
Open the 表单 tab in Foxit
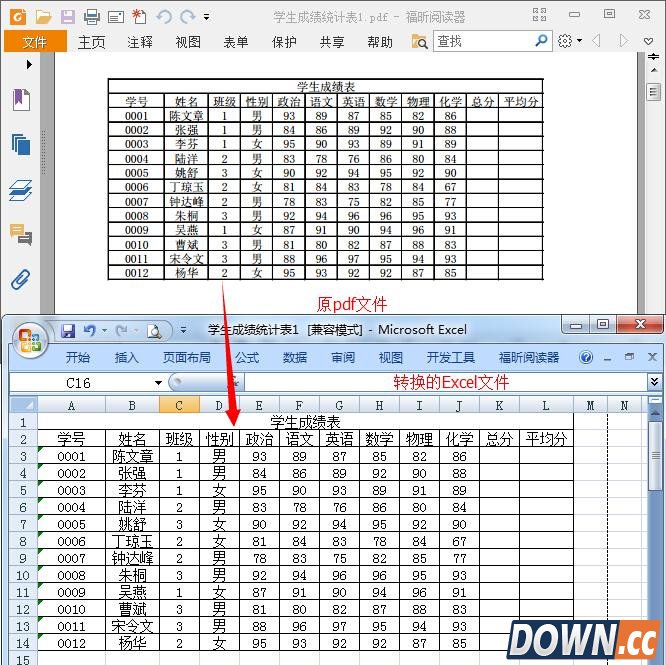click(236, 42)
